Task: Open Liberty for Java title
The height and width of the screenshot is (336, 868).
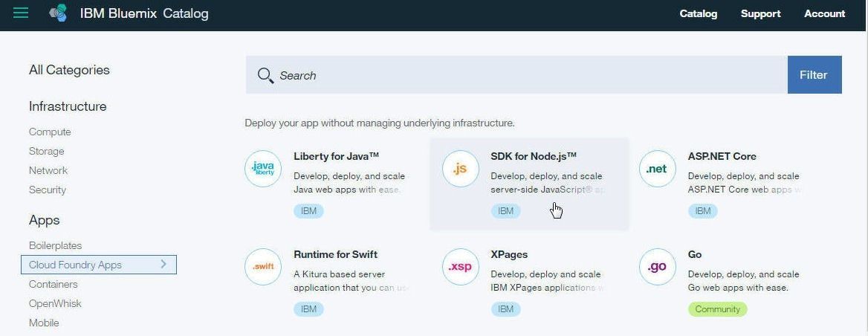Action: click(336, 156)
